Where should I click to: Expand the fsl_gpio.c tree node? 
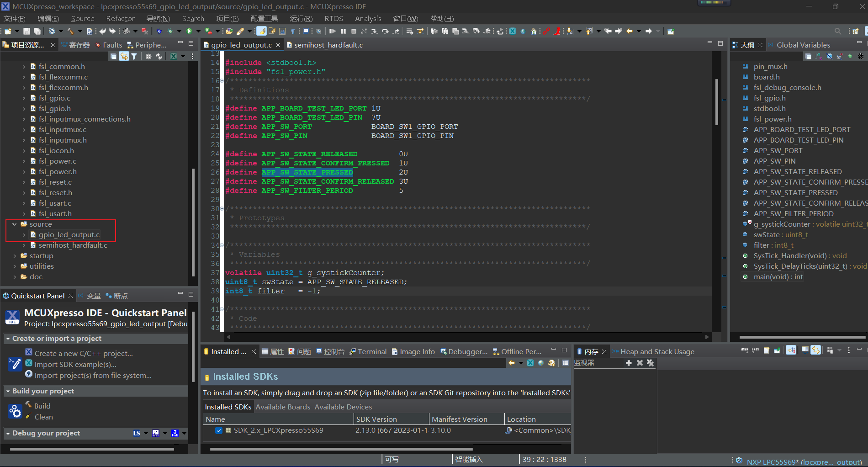24,98
